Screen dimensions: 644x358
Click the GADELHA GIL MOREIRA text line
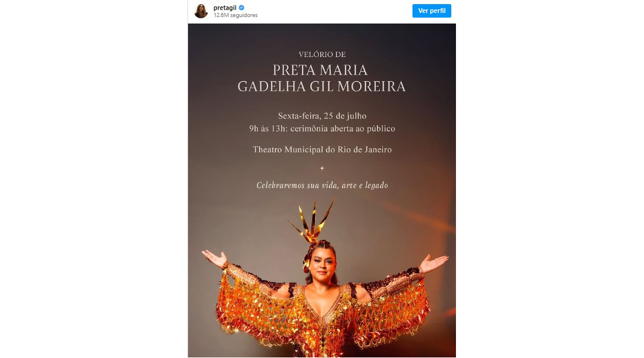pyautogui.click(x=321, y=86)
